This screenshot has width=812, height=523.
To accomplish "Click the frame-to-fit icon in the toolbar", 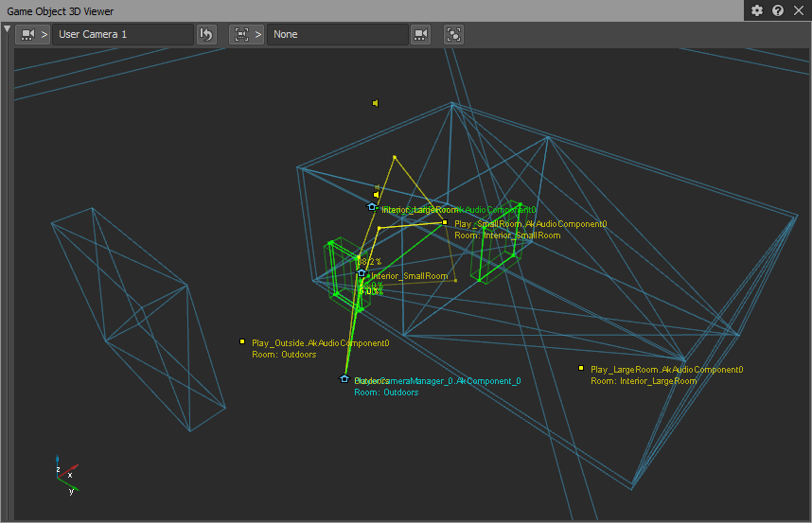I will tap(454, 34).
